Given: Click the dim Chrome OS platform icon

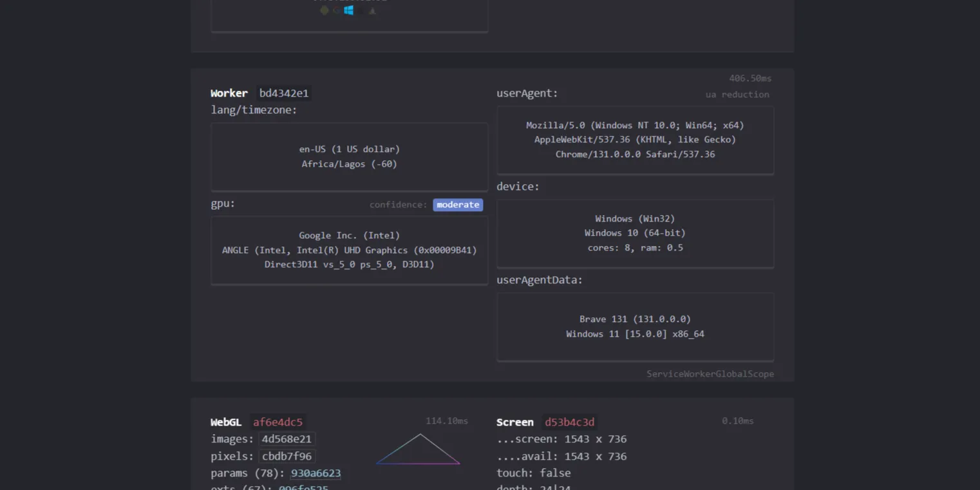Looking at the screenshot, I should (337, 10).
